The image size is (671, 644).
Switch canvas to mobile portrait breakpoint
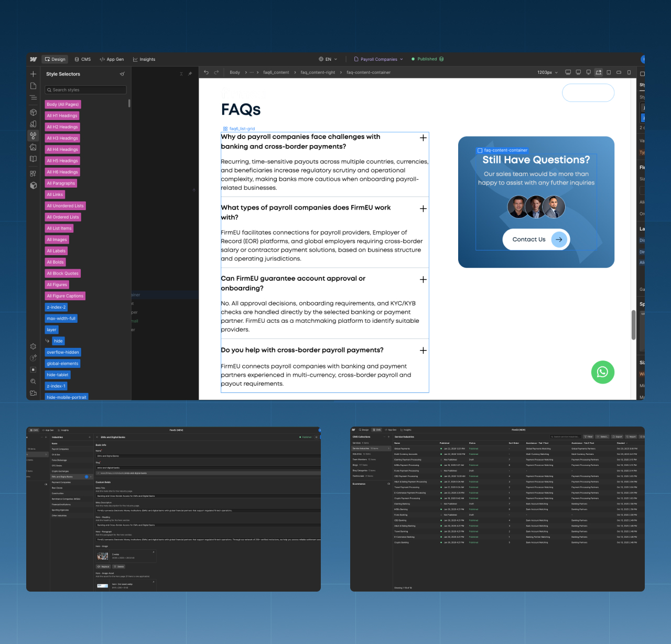pos(629,72)
